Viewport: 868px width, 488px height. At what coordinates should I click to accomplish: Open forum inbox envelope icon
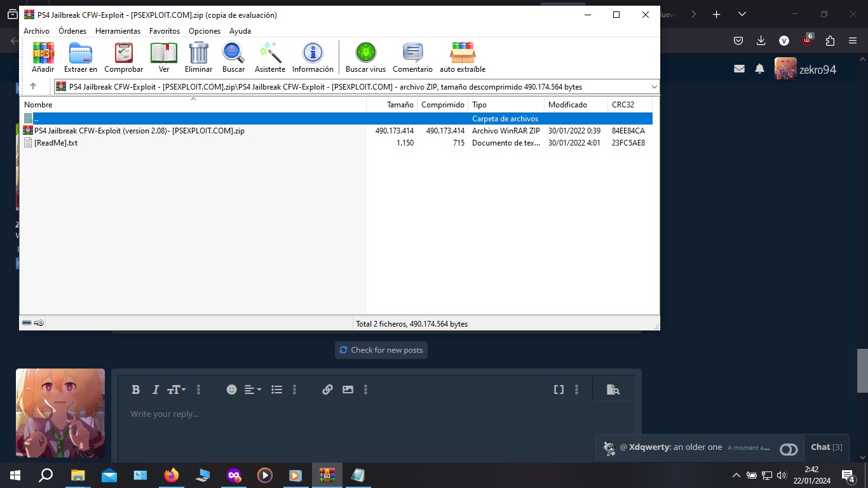(x=739, y=69)
